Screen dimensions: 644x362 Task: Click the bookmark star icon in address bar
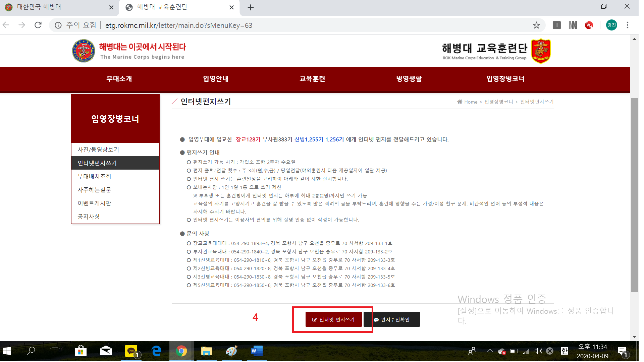pyautogui.click(x=536, y=25)
